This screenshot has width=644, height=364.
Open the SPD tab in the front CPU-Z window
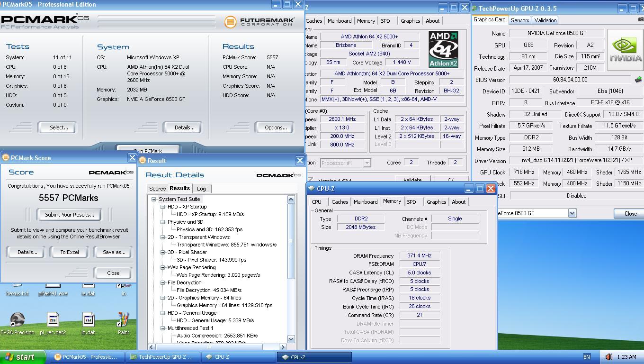[x=411, y=202]
